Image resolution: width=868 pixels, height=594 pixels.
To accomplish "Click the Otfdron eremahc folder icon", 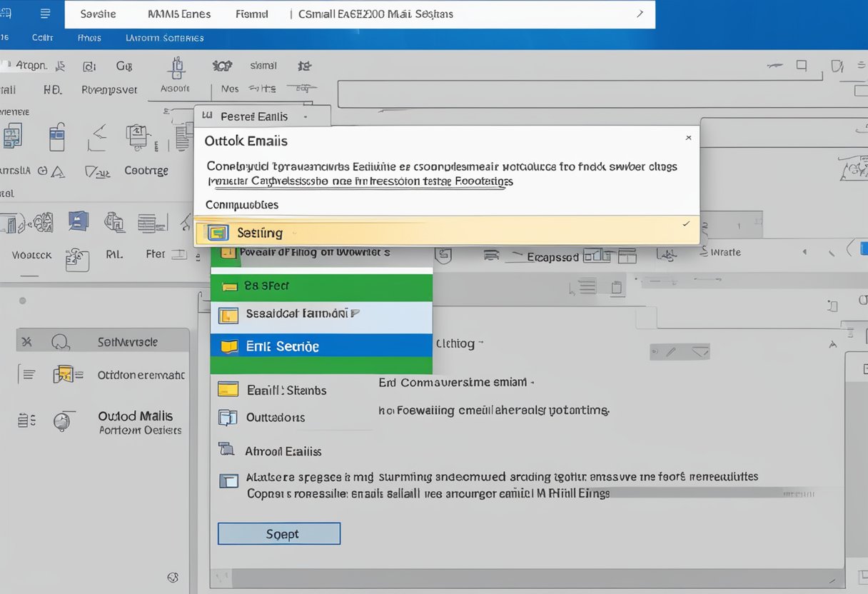I will [64, 374].
